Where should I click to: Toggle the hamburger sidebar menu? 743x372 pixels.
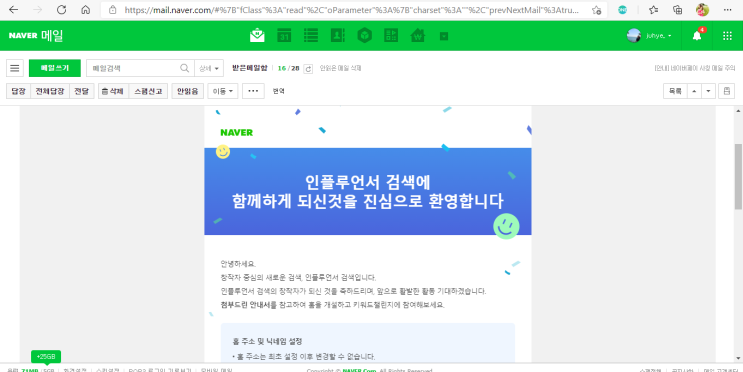15,68
